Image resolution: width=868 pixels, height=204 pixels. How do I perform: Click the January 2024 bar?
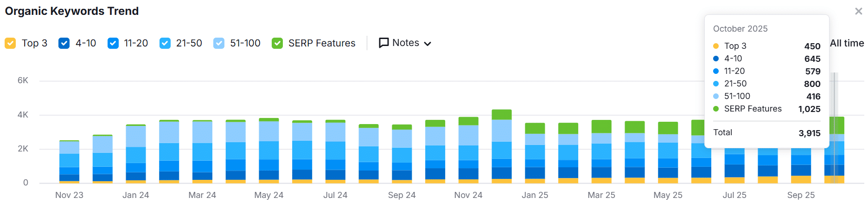click(136, 153)
